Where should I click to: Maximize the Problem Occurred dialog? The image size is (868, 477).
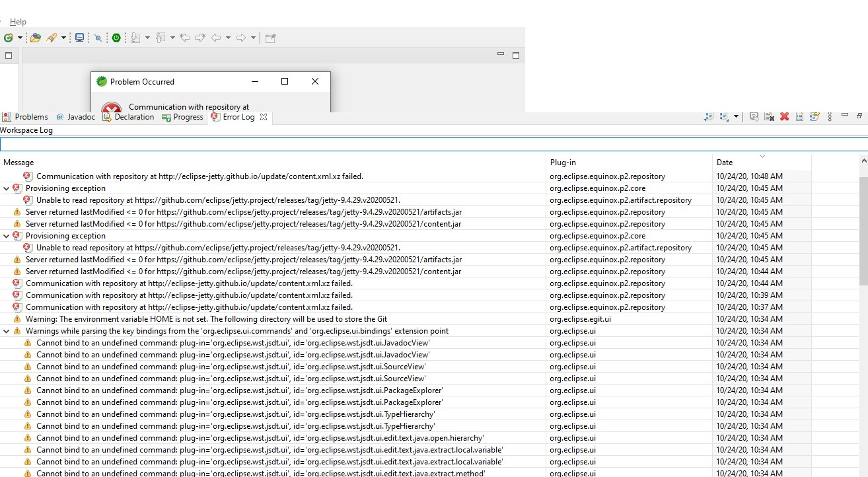pyautogui.click(x=285, y=81)
